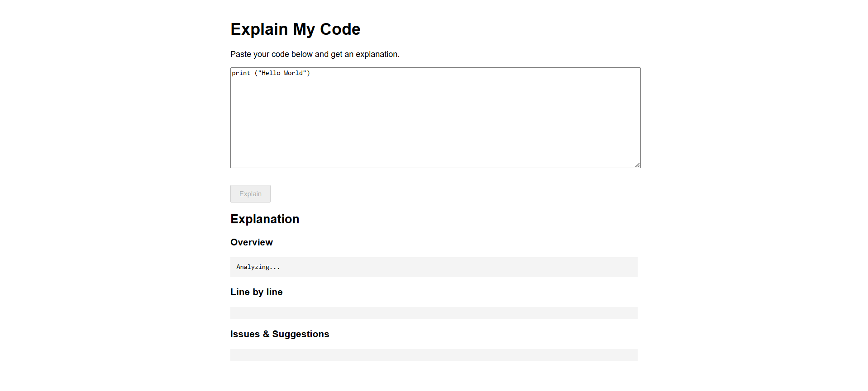Click the word print in the code

click(241, 73)
